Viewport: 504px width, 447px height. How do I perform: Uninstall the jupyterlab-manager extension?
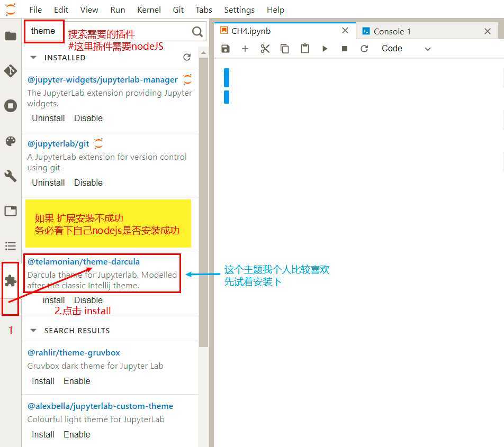pos(48,118)
